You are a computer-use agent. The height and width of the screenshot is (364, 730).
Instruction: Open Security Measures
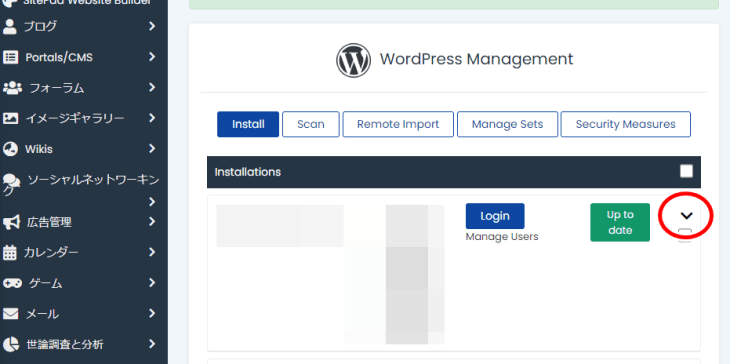(626, 124)
